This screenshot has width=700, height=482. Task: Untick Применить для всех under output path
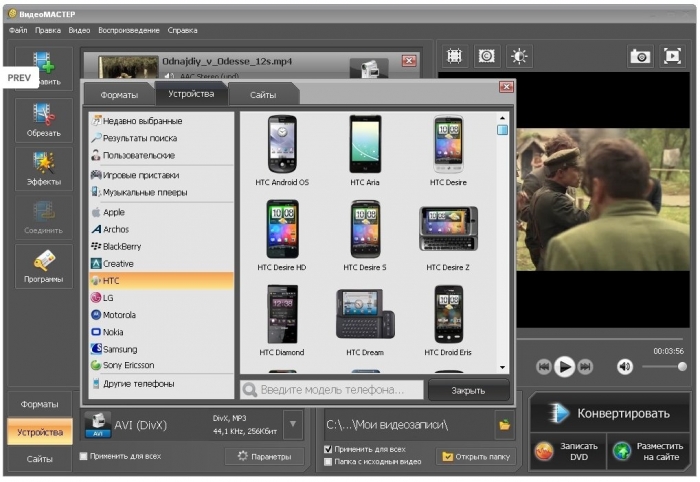(x=329, y=449)
